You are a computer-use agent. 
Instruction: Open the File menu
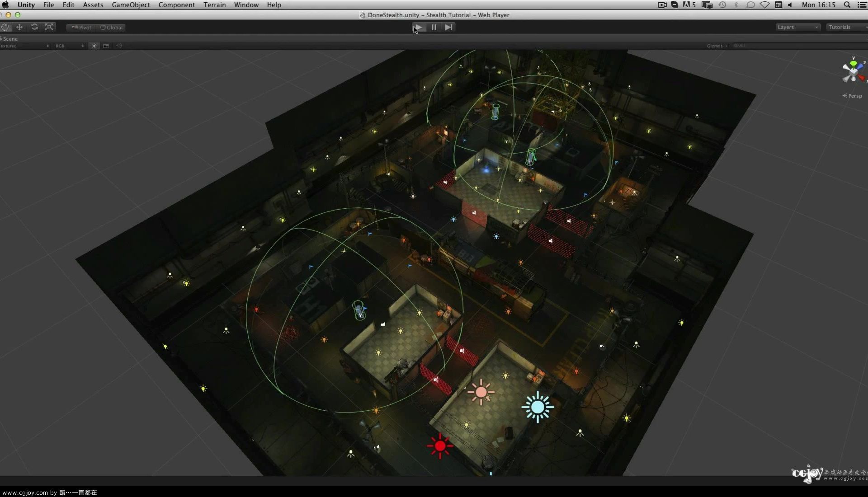click(49, 5)
